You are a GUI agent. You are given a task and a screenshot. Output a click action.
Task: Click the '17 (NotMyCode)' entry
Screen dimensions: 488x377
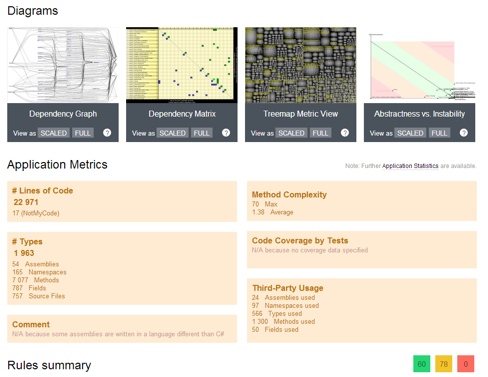pyautogui.click(x=36, y=213)
